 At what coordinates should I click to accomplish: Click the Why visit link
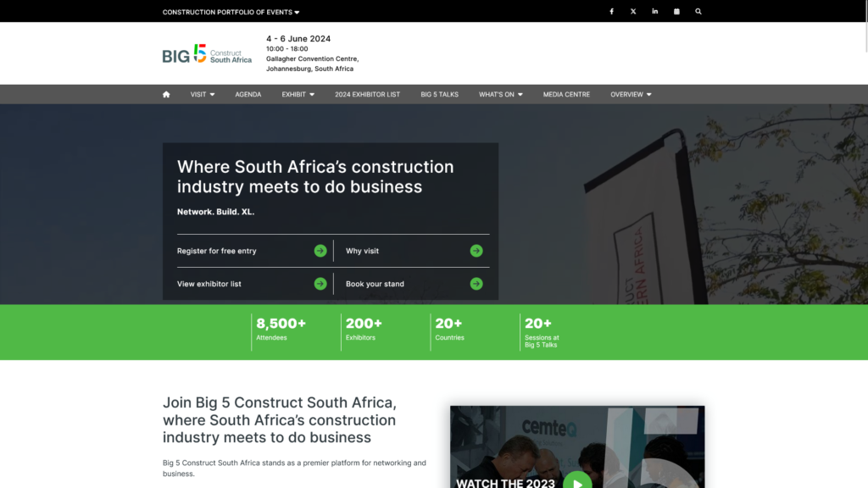(x=362, y=251)
